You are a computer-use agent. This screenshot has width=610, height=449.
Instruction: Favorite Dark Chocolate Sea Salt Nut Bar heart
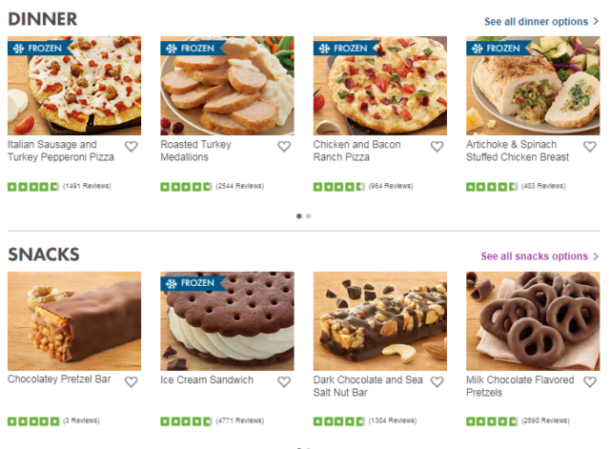[437, 382]
